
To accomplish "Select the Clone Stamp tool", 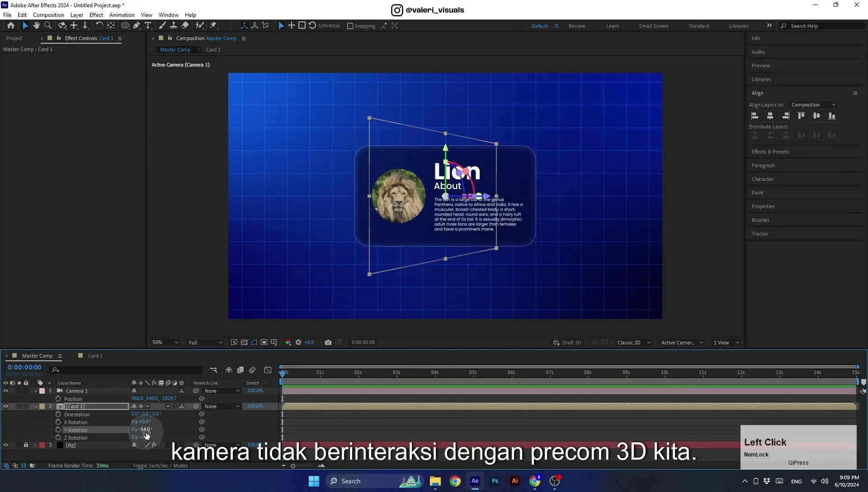I will (x=173, y=26).
